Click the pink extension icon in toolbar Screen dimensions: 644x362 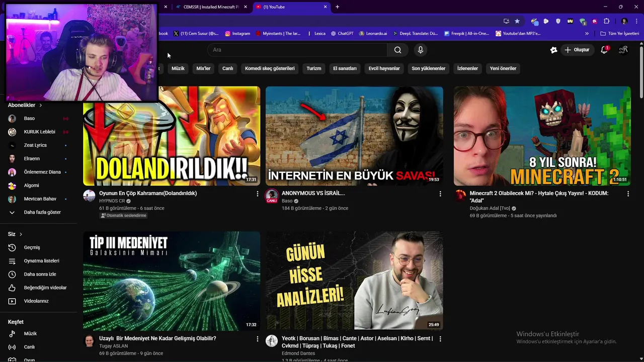[595, 21]
